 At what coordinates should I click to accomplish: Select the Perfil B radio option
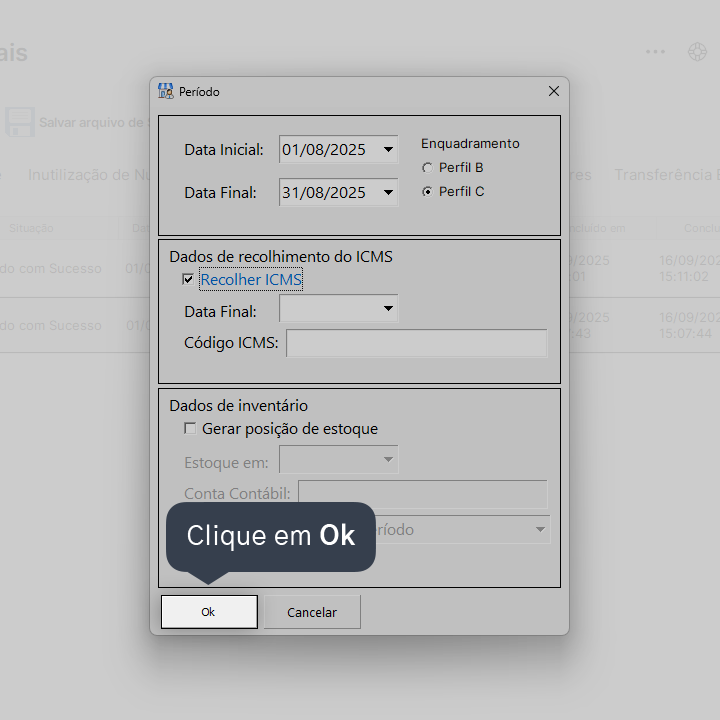[427, 168]
